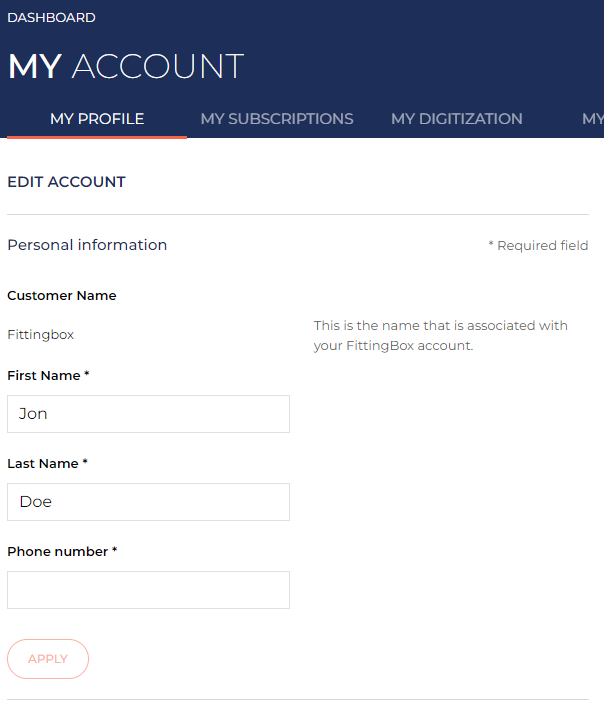The image size is (604, 711).
Task: Click the DASHBOARD breadcrumb link
Action: point(52,18)
